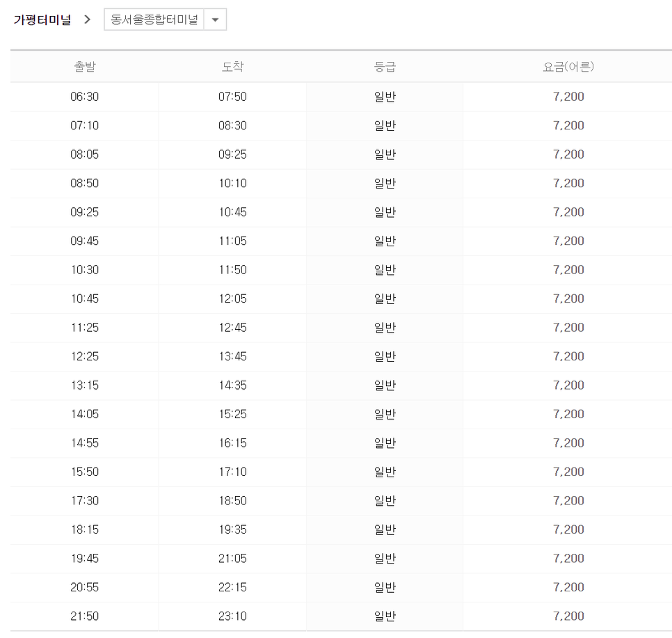The height and width of the screenshot is (638, 672).
Task: Click the 14:35 arrival time
Action: coord(233,385)
